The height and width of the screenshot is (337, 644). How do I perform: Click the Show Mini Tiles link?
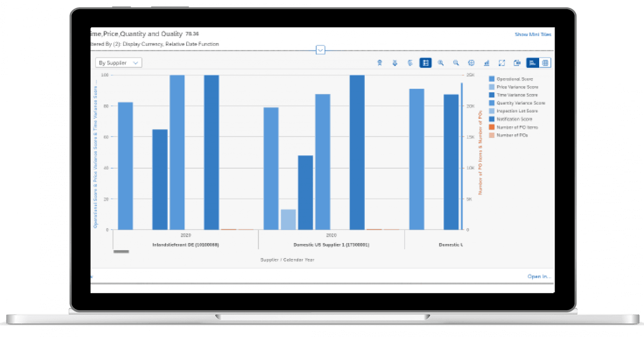point(533,34)
